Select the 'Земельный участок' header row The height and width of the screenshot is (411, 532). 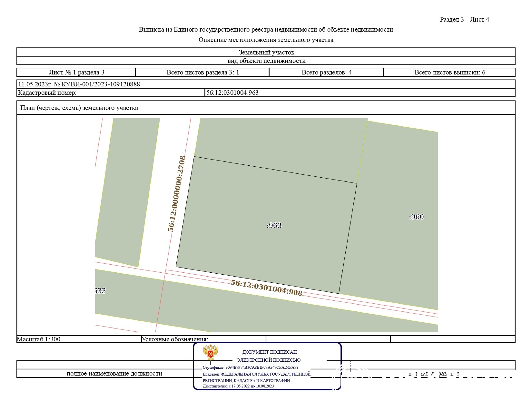266,52
